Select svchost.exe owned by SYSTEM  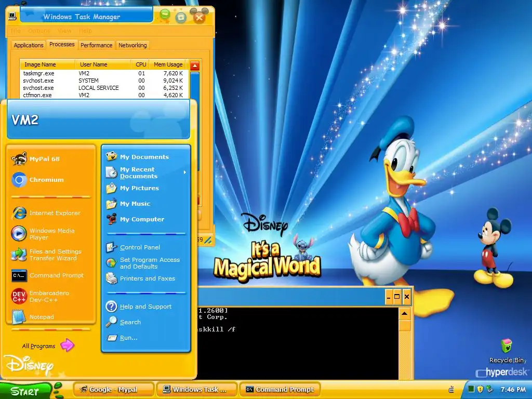tap(103, 81)
